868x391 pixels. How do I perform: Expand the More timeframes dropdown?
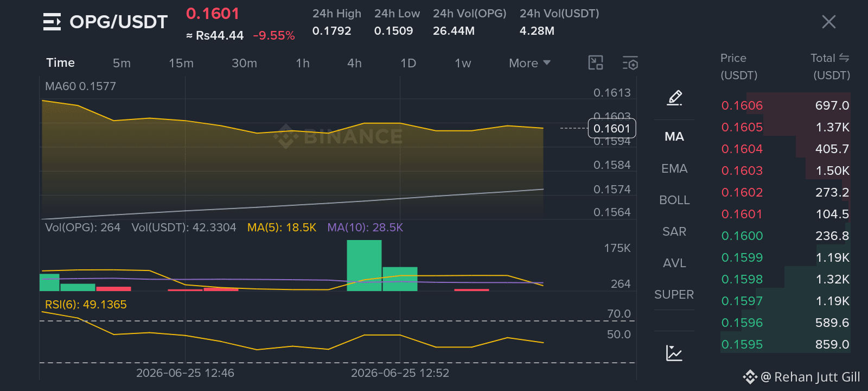click(529, 63)
